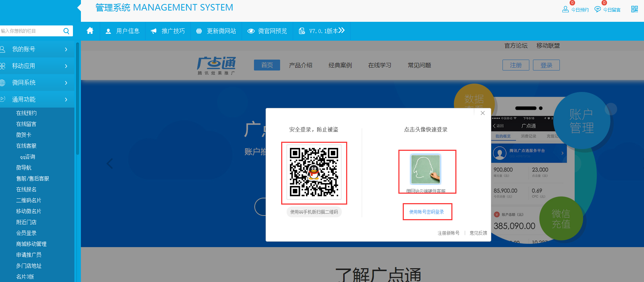Click the 账户管理 circle
This screenshot has height=282, width=644.
(582, 121)
